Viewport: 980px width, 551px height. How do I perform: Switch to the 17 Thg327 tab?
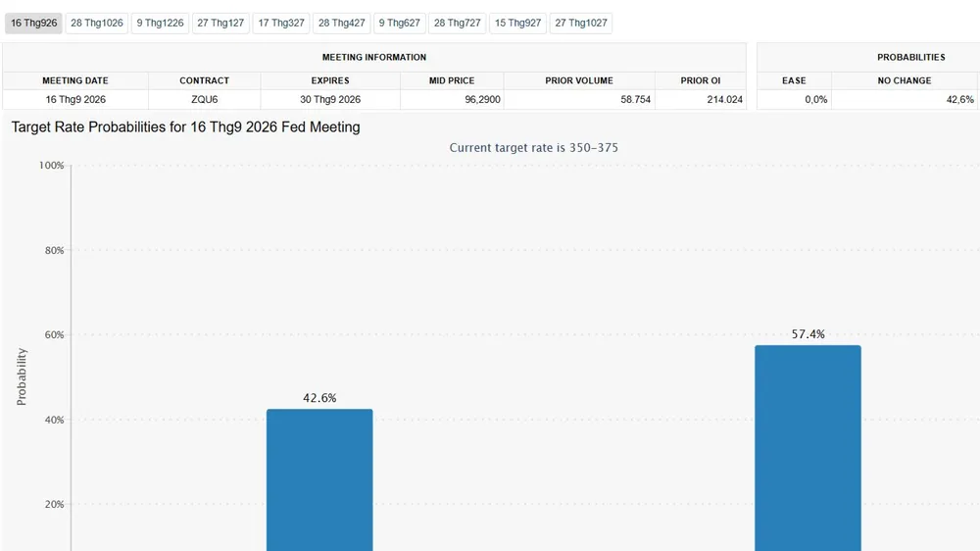click(x=281, y=24)
